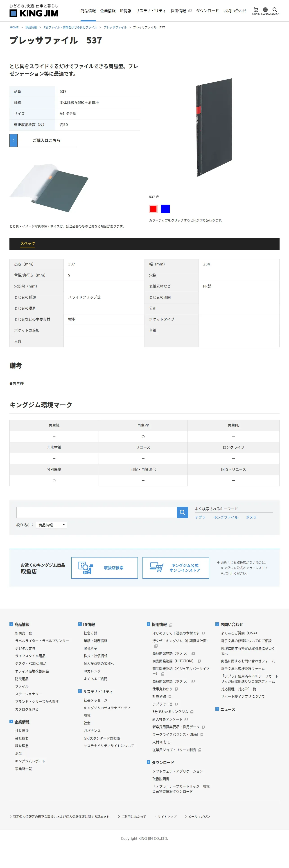Focus the site search input field
This screenshot has height=868, width=289.
tap(97, 512)
